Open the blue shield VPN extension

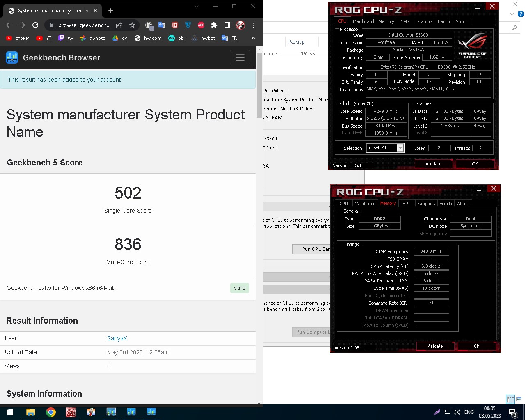click(x=188, y=25)
